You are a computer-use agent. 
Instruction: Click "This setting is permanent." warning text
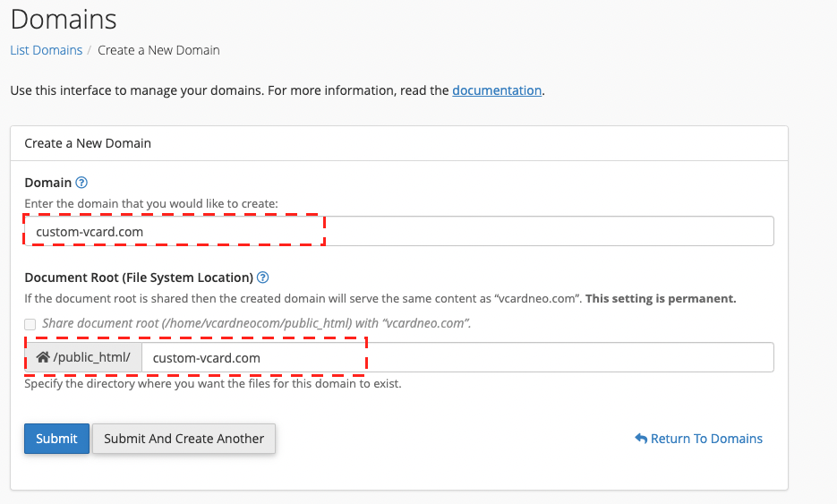coord(661,298)
